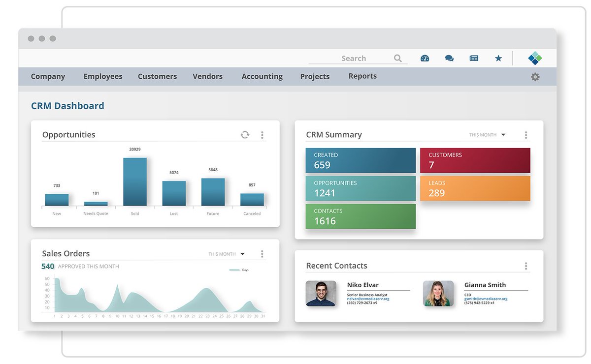Refresh the Opportunities chart
This screenshot has height=364, width=591.
click(x=245, y=135)
